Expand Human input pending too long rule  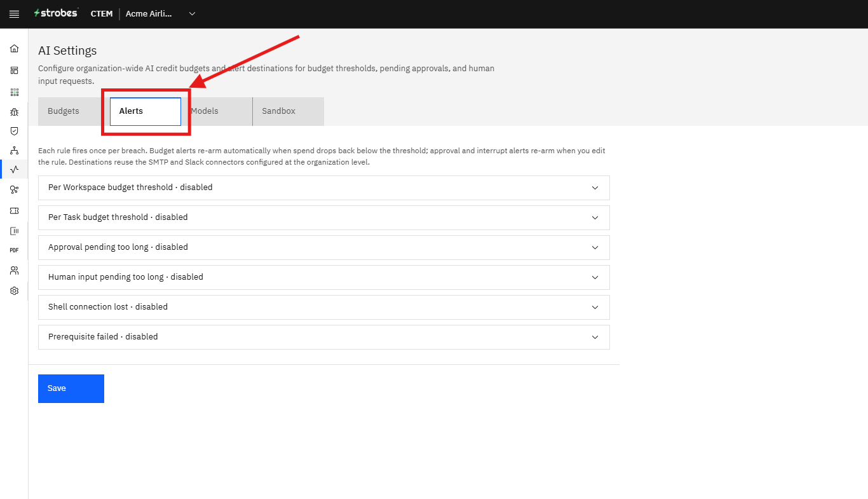324,277
